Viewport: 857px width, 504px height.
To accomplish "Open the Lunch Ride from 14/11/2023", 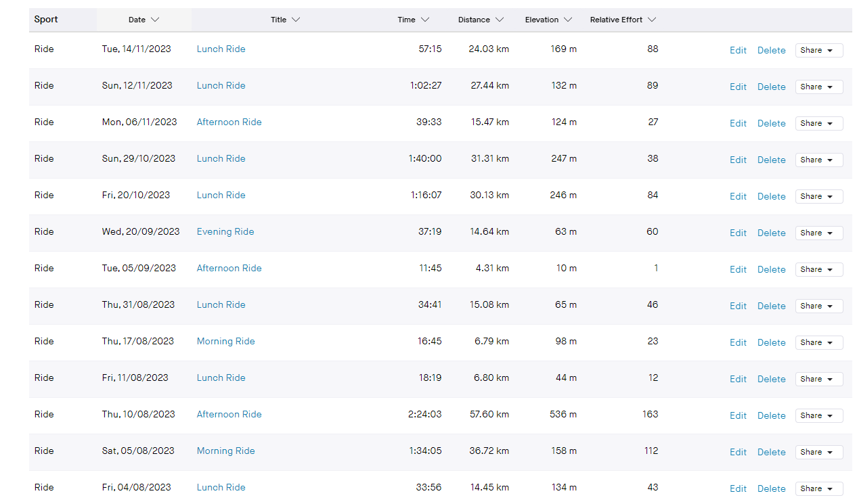I will pos(221,49).
